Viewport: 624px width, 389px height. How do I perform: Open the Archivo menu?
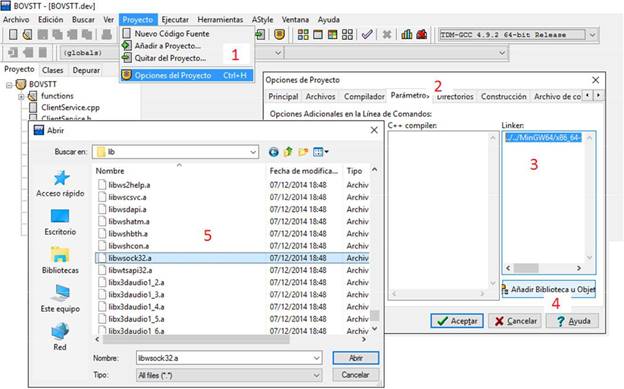pyautogui.click(x=16, y=20)
